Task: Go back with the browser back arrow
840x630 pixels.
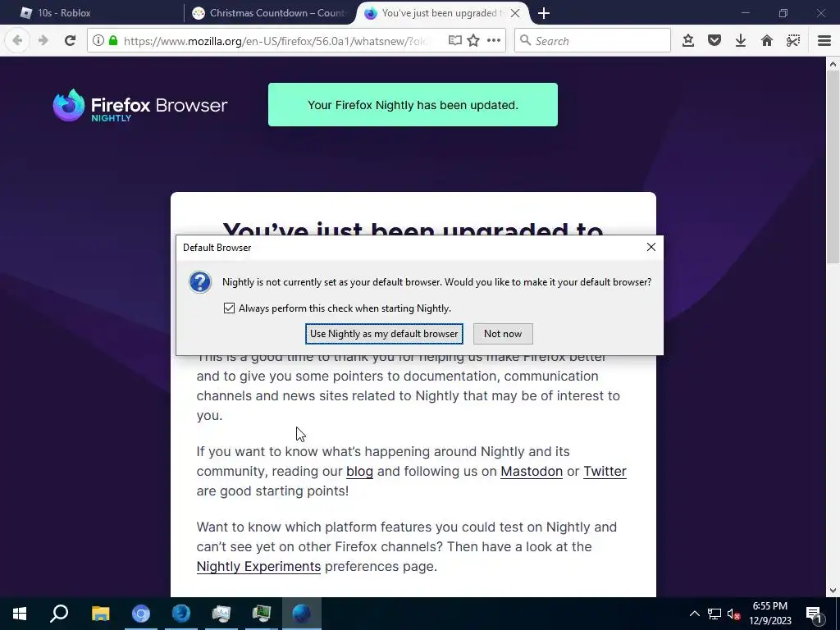Action: 17,41
